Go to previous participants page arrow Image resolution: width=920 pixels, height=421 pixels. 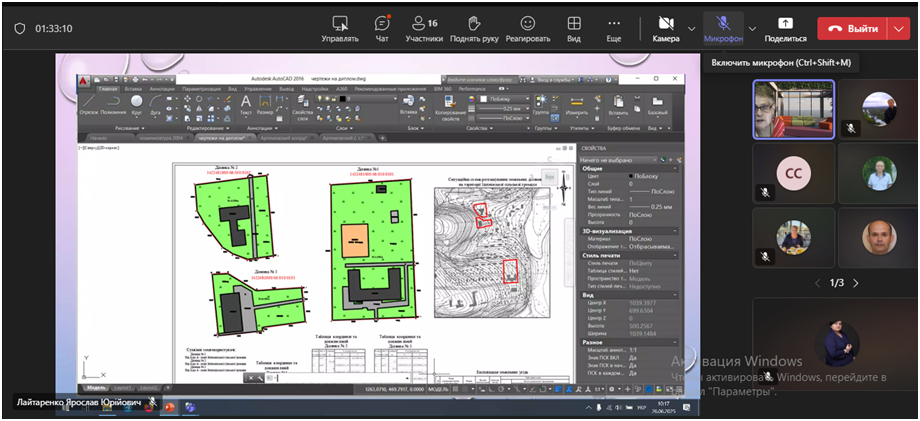(818, 283)
